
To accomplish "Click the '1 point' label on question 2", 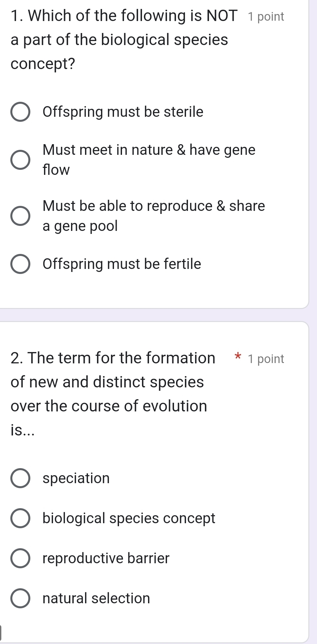I will [266, 359].
